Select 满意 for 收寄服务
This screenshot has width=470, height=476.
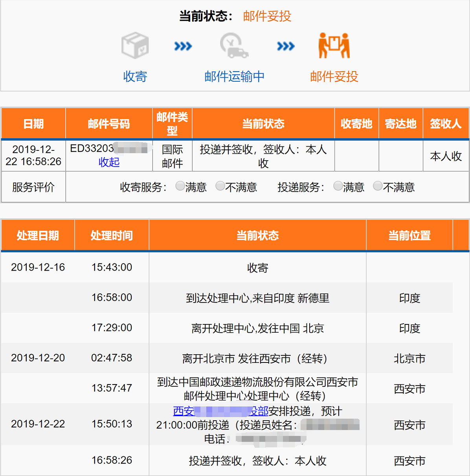tap(180, 186)
